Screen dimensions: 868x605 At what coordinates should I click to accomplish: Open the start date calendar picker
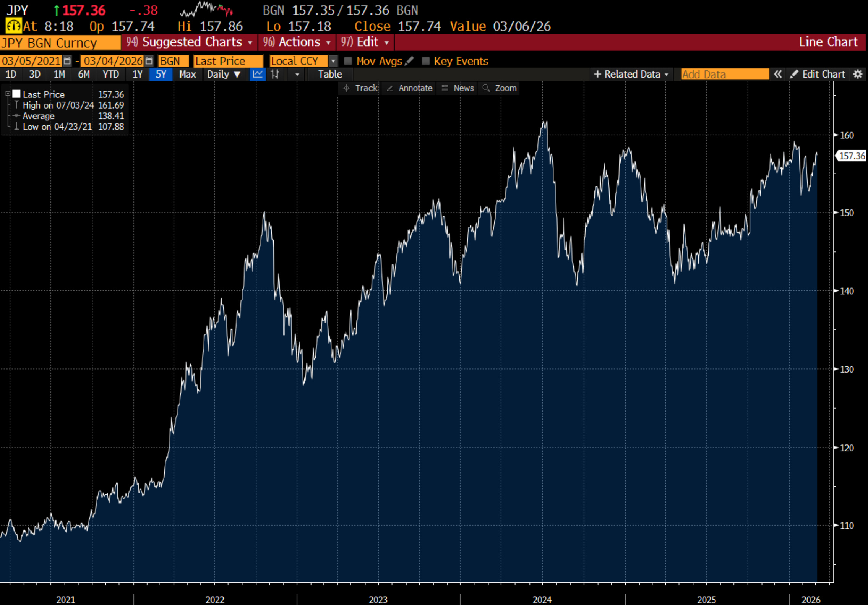pyautogui.click(x=67, y=61)
